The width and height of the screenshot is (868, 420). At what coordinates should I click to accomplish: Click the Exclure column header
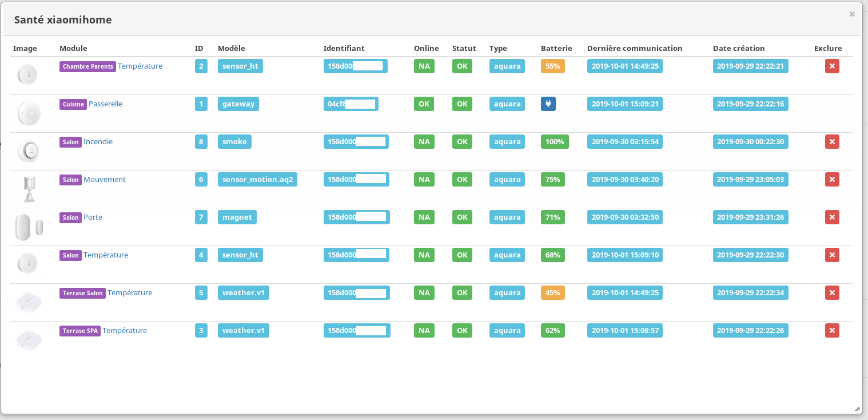(x=828, y=49)
